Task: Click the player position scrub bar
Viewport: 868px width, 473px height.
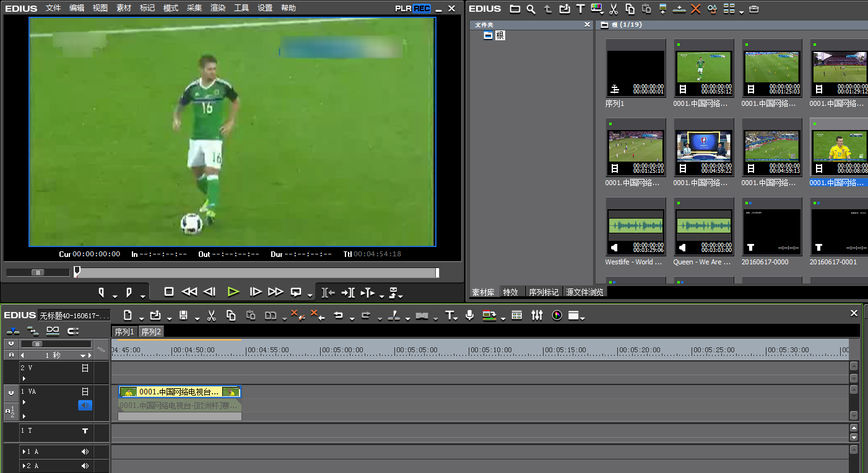Action: 256,273
